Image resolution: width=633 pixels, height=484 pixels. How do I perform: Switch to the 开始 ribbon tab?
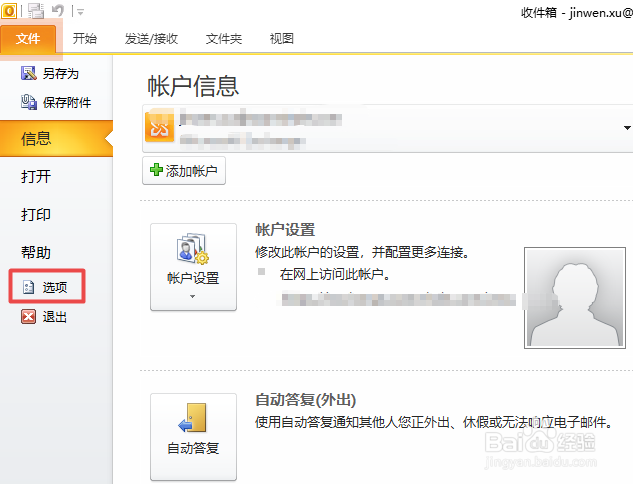(x=85, y=39)
